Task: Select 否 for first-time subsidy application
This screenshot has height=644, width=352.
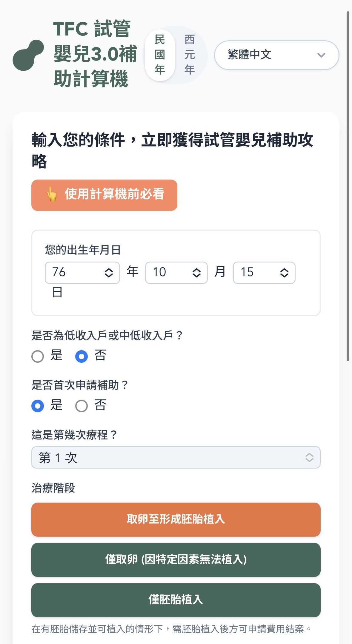Action: (82, 406)
